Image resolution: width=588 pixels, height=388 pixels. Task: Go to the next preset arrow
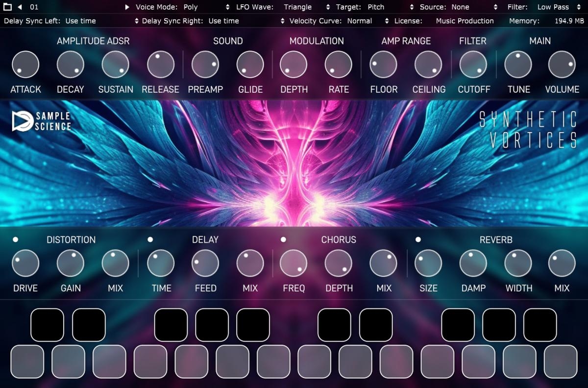pos(127,7)
